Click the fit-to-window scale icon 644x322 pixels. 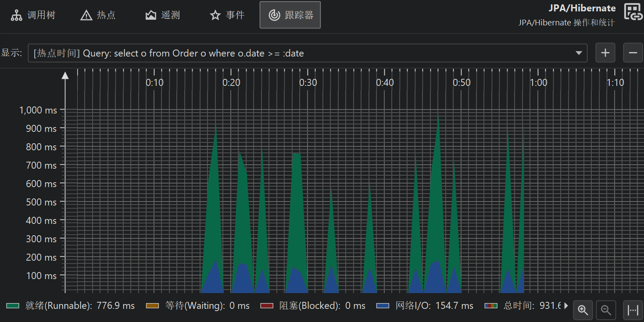coord(633,310)
